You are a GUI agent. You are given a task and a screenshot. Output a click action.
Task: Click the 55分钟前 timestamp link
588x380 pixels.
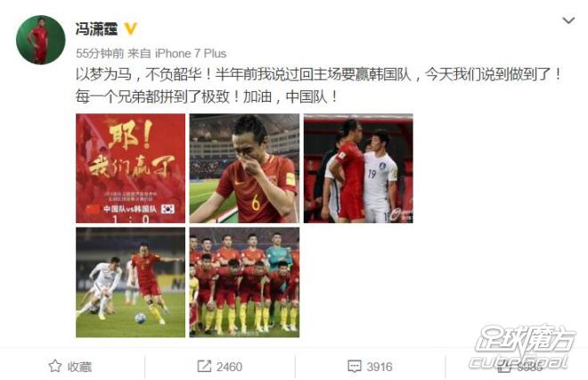click(100, 54)
